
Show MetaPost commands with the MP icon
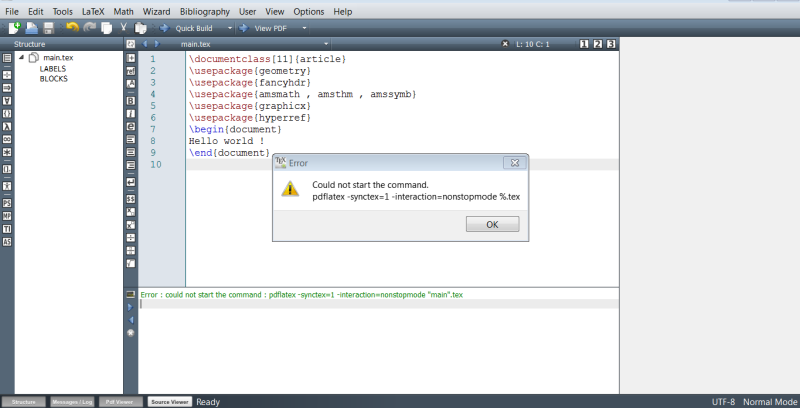[7, 216]
